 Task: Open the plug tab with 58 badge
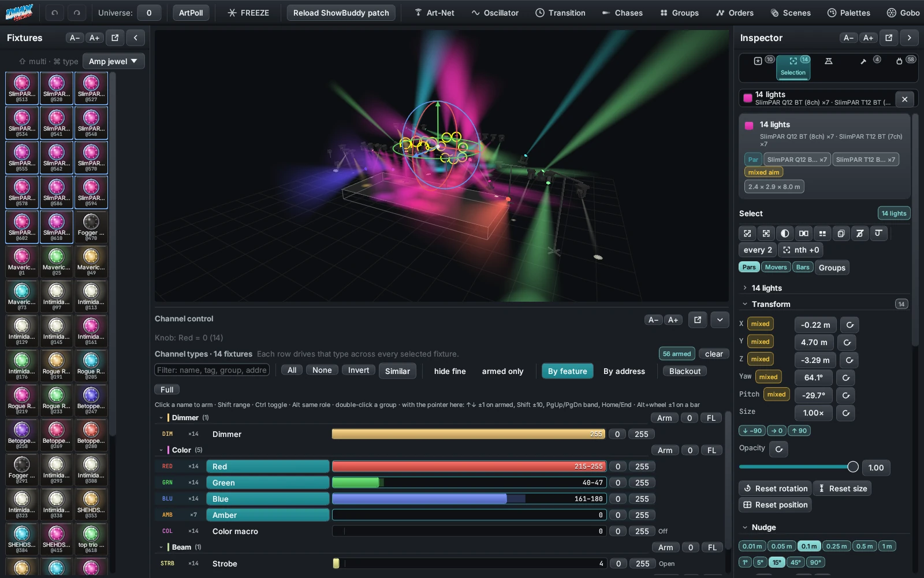point(899,61)
